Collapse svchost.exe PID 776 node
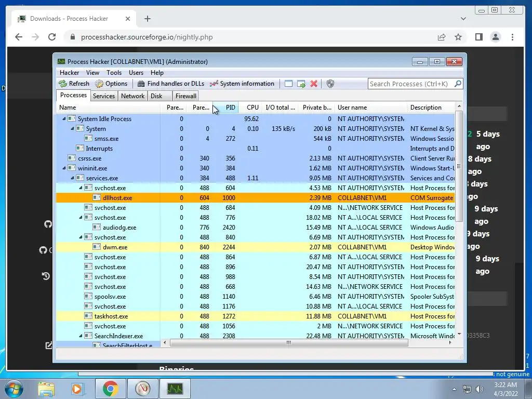This screenshot has width=532, height=399. 81,218
